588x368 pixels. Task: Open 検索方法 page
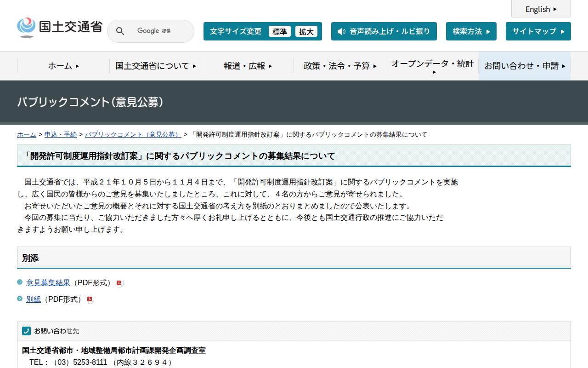click(471, 31)
